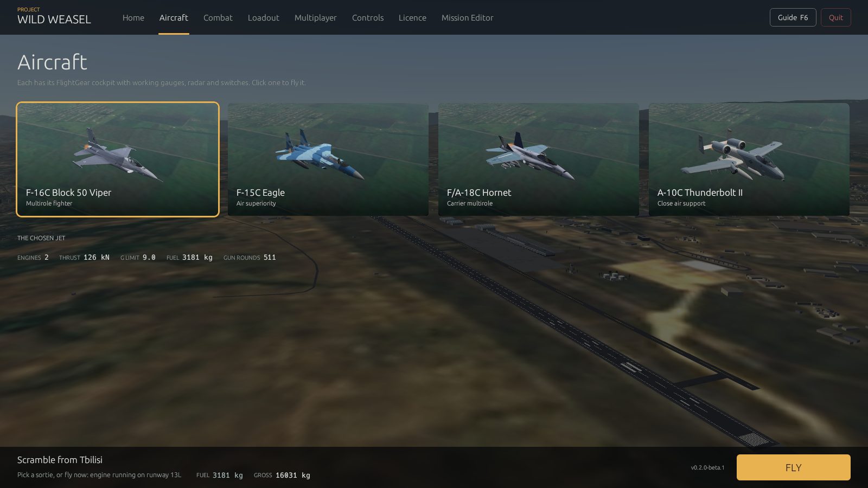Click the Quit button

(835, 17)
